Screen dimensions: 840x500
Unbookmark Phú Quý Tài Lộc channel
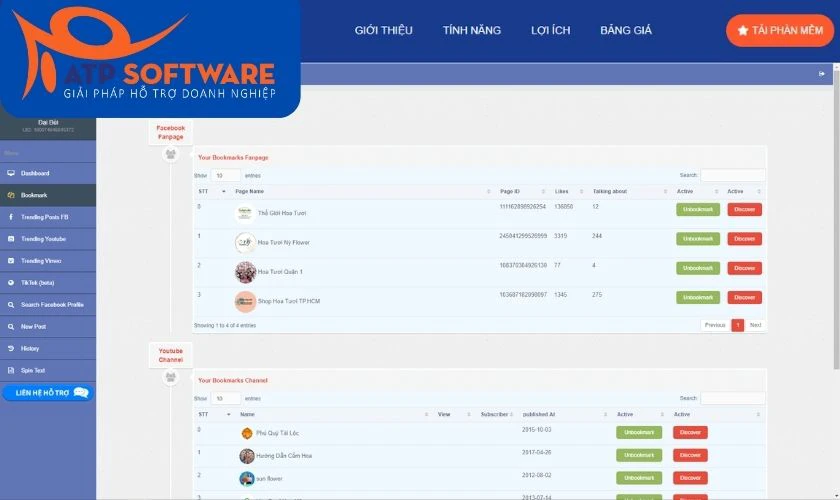pos(639,432)
